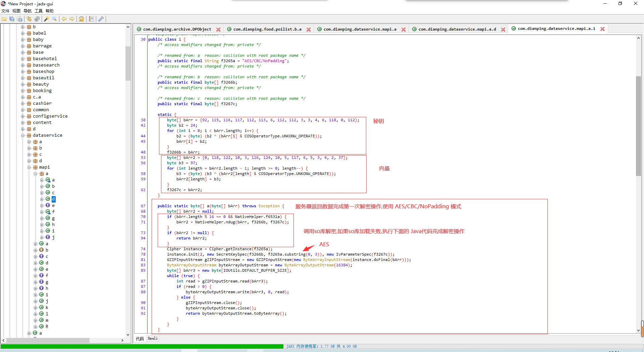The height and width of the screenshot is (352, 644).
Task: Click the export project disk icon
Action: [20, 19]
